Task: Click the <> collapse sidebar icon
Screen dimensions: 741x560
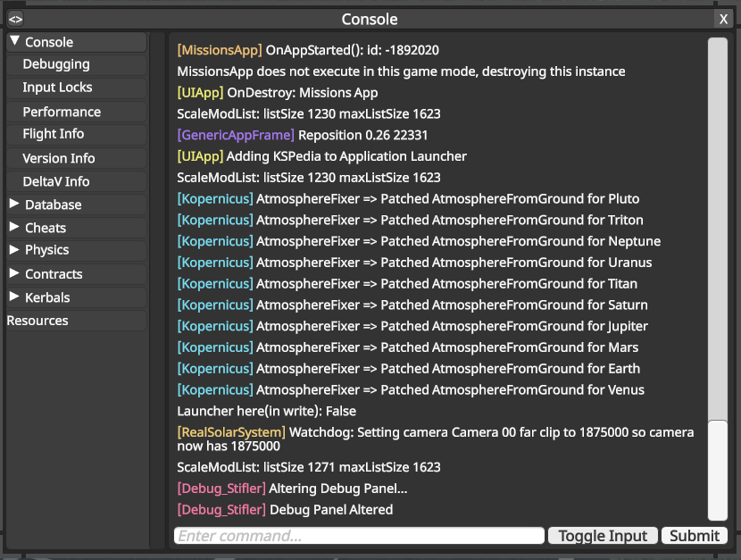Action: 15,19
